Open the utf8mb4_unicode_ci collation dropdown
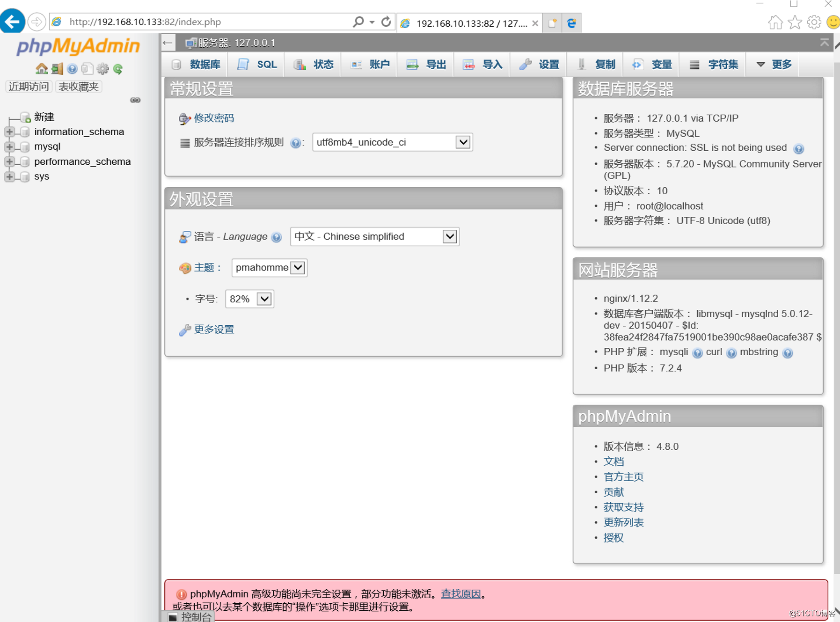This screenshot has height=622, width=840. coord(392,142)
